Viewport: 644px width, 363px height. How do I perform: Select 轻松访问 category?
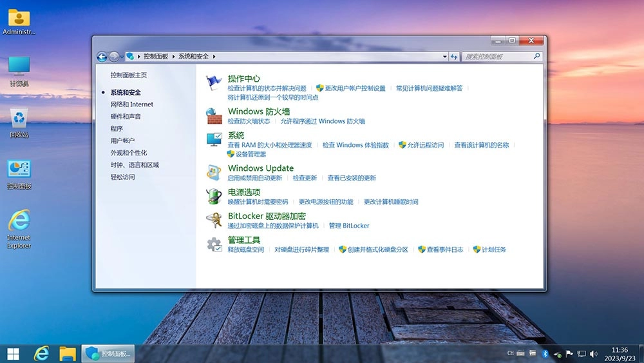pyautogui.click(x=122, y=177)
